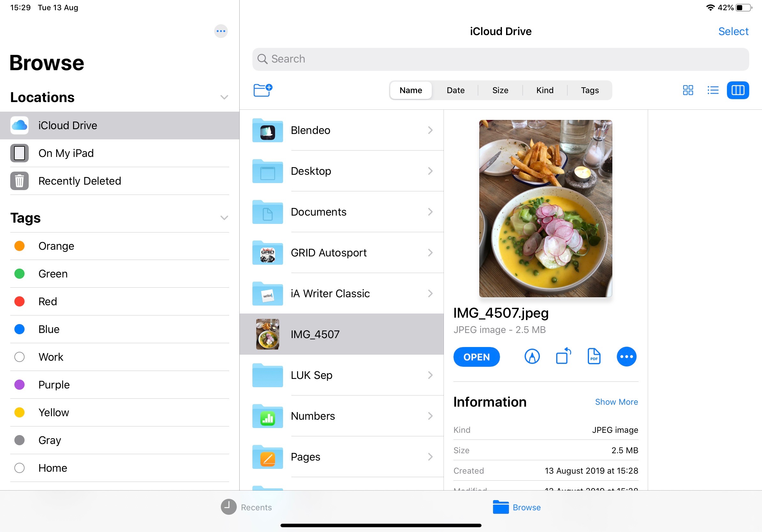Screen dimensions: 762x532
Task: Open sidebar ellipsis options menu
Action: (x=221, y=31)
